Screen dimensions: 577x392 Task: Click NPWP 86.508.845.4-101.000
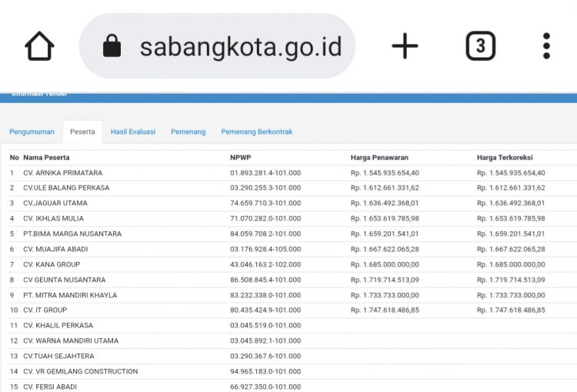click(x=265, y=280)
